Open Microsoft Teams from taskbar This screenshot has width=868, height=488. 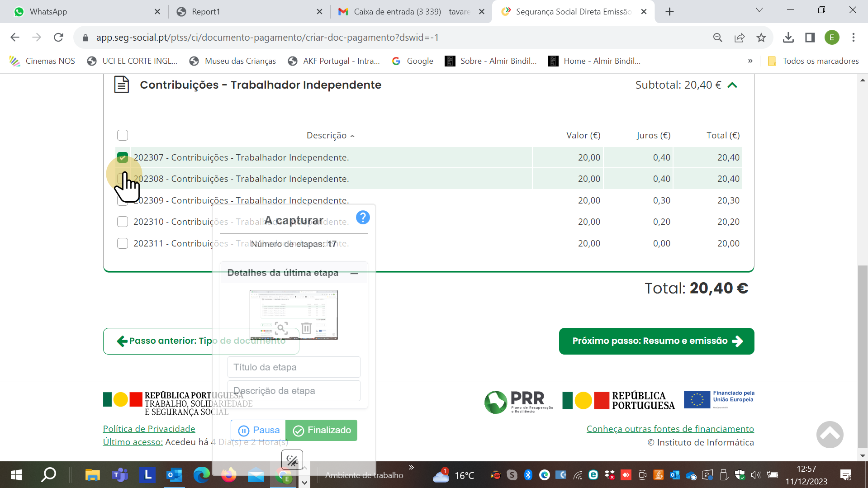pyautogui.click(x=120, y=475)
